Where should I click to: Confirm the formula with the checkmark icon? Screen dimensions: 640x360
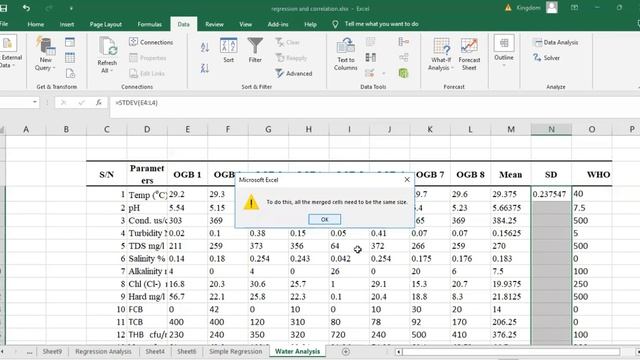81,102
